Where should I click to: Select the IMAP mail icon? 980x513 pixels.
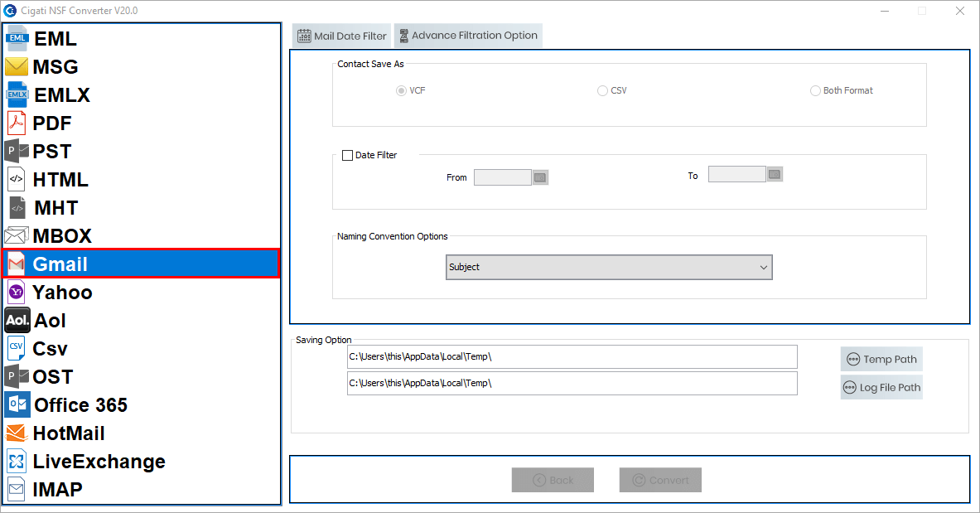[17, 489]
